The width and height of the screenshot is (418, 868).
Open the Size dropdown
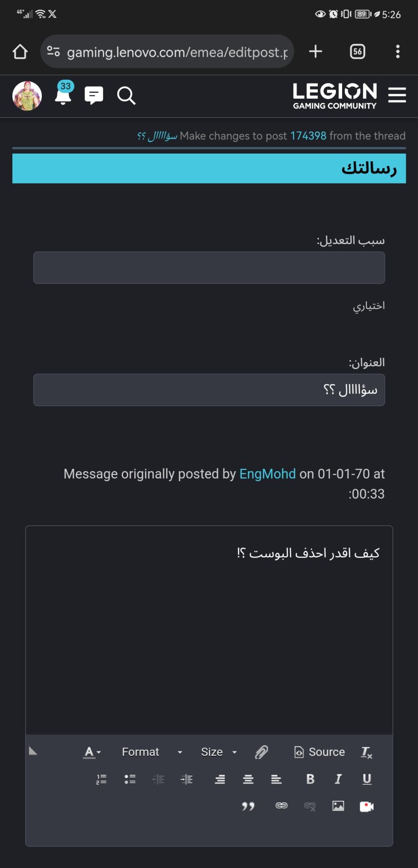point(217,752)
